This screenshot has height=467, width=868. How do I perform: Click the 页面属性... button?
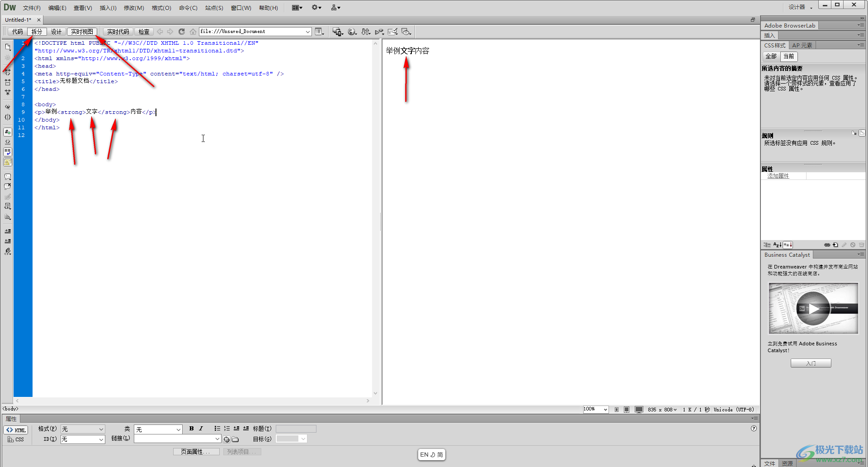pyautogui.click(x=196, y=452)
